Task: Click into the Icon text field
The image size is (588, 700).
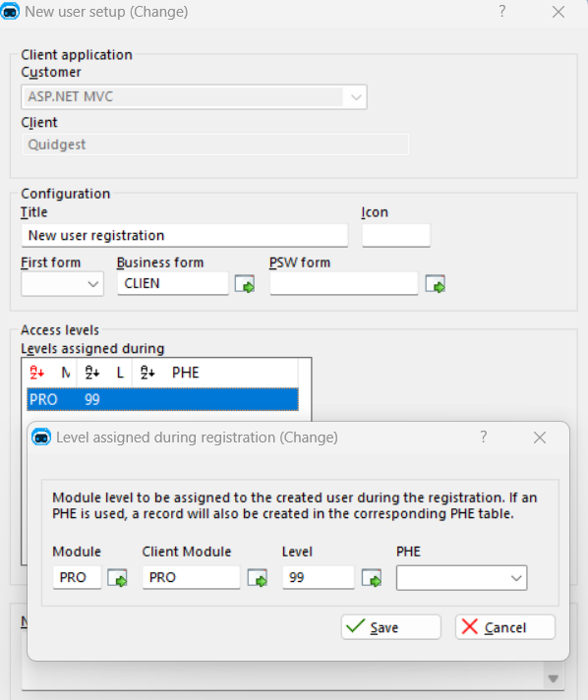Action: 396,235
